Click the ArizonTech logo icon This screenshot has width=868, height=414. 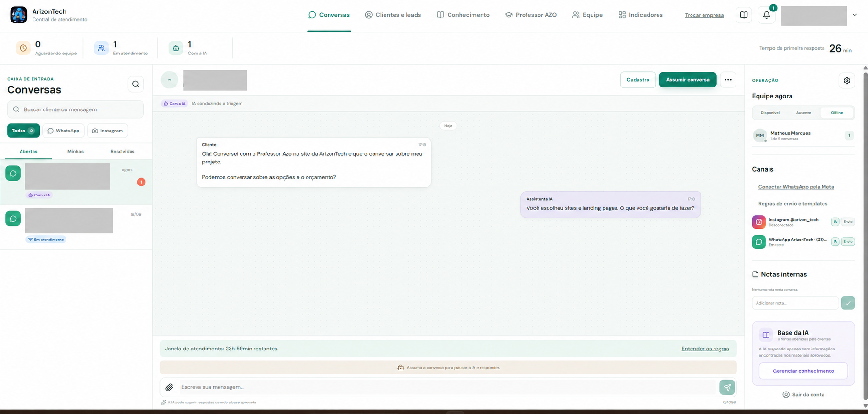[19, 15]
